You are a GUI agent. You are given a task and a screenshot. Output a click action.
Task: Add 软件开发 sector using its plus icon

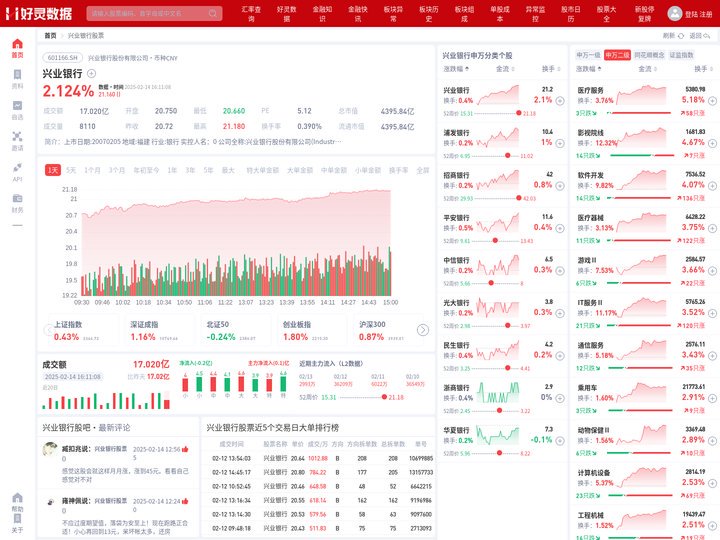coord(712,186)
